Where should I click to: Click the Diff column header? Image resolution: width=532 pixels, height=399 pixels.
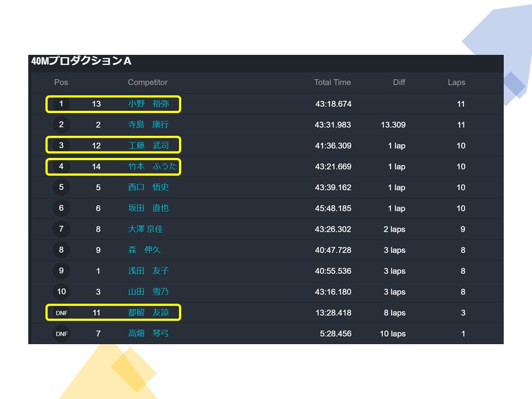(399, 83)
